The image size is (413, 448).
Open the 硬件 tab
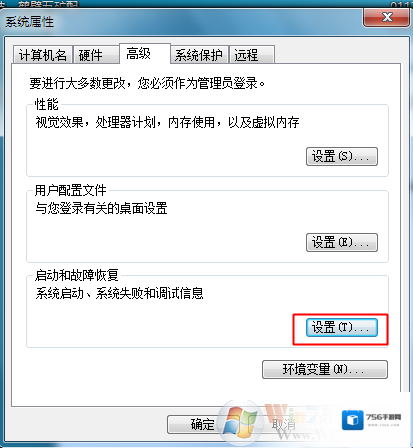pos(96,54)
